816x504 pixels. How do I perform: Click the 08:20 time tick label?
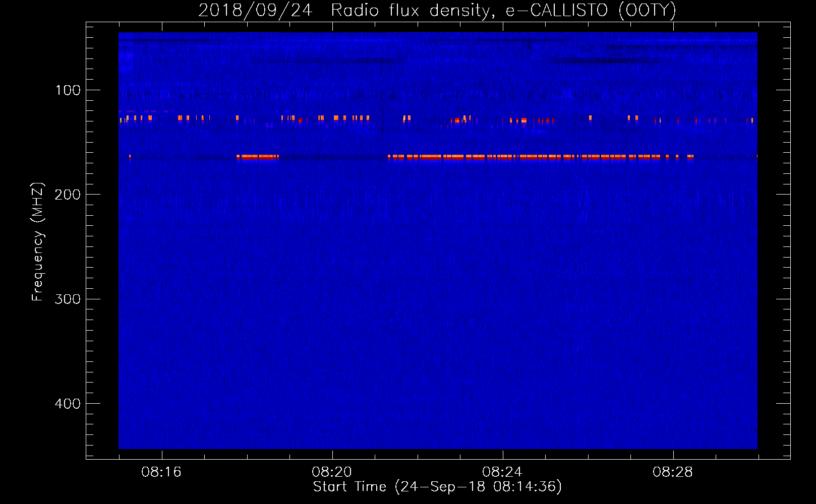[332, 472]
